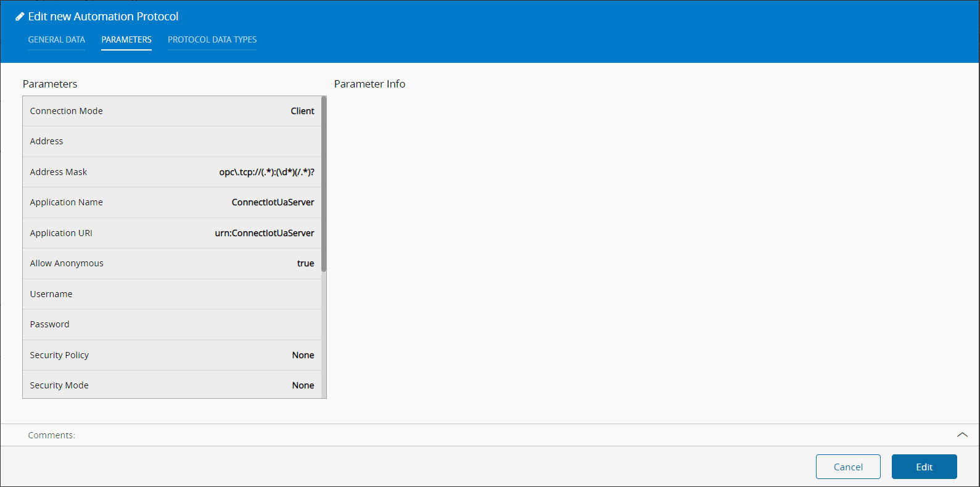980x487 pixels.
Task: Select the Connection Mode parameter row
Action: pos(172,111)
